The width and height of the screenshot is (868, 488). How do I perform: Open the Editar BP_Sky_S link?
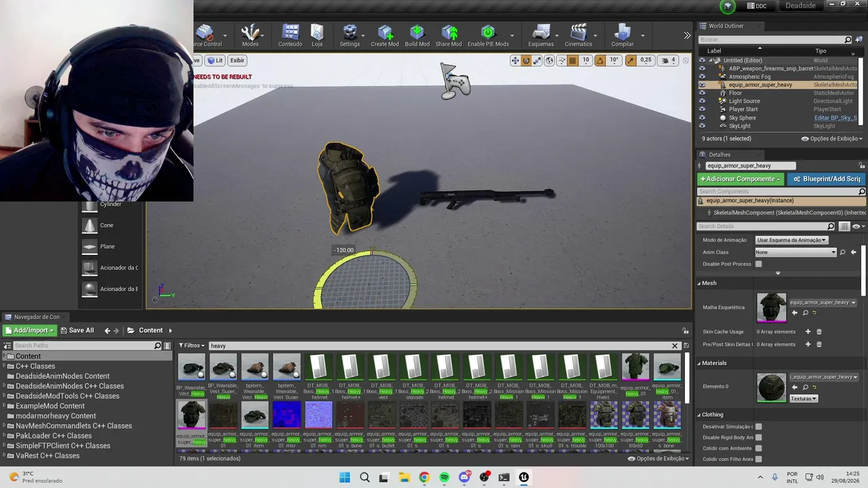[835, 118]
